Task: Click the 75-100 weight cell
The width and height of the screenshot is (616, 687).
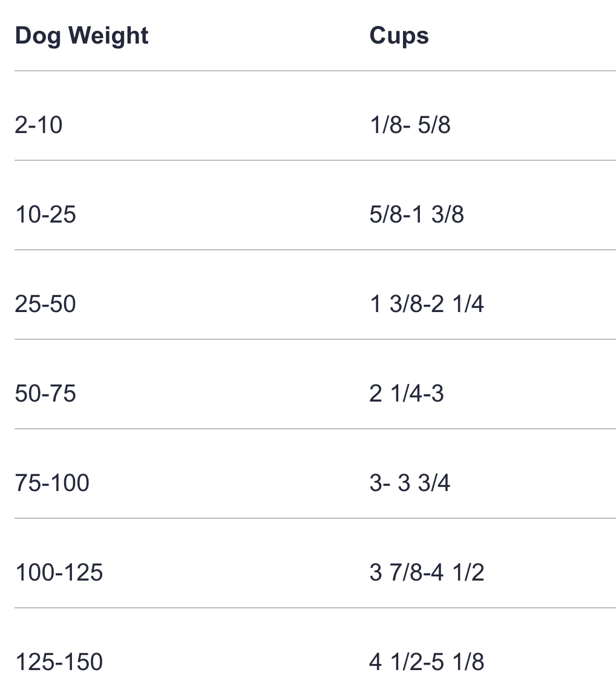Action: pyautogui.click(x=52, y=483)
